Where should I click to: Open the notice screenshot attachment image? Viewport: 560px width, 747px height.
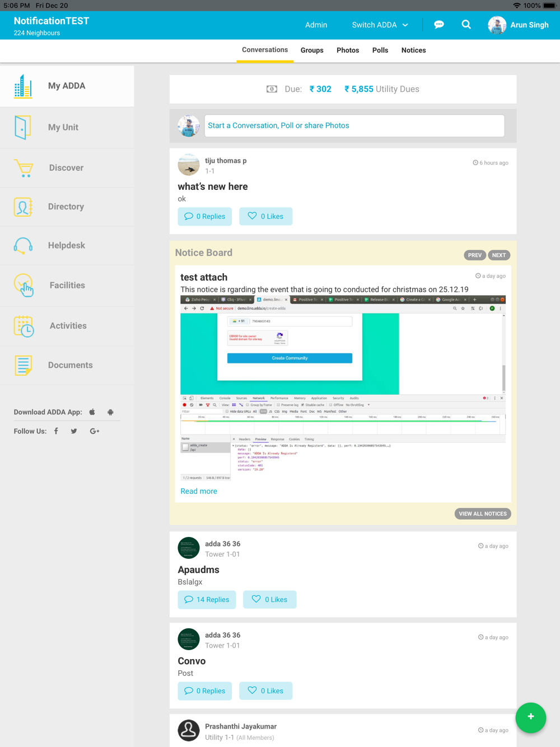tap(343, 389)
